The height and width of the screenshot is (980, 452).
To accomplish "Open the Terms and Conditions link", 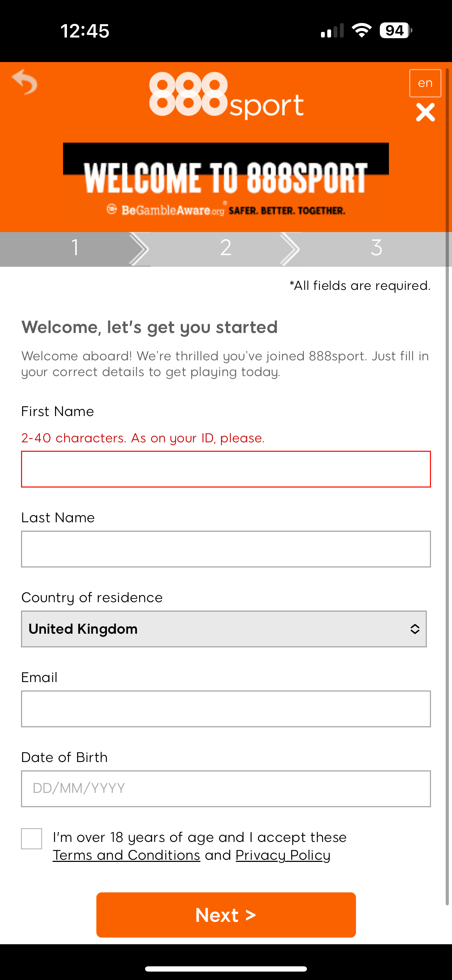I will point(126,855).
